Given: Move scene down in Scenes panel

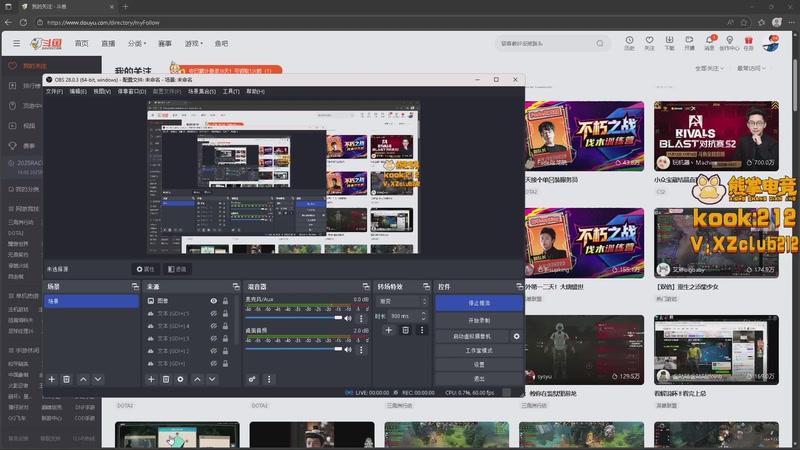Looking at the screenshot, I should click(x=98, y=379).
